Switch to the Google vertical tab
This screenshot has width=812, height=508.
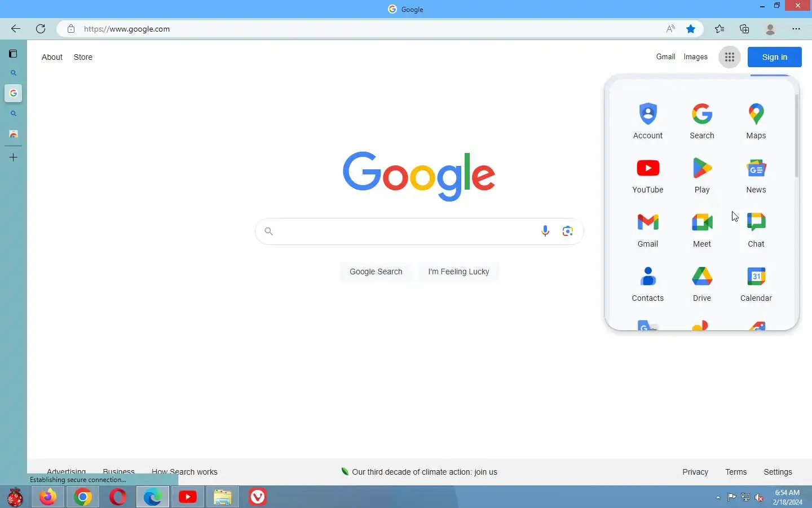click(13, 93)
